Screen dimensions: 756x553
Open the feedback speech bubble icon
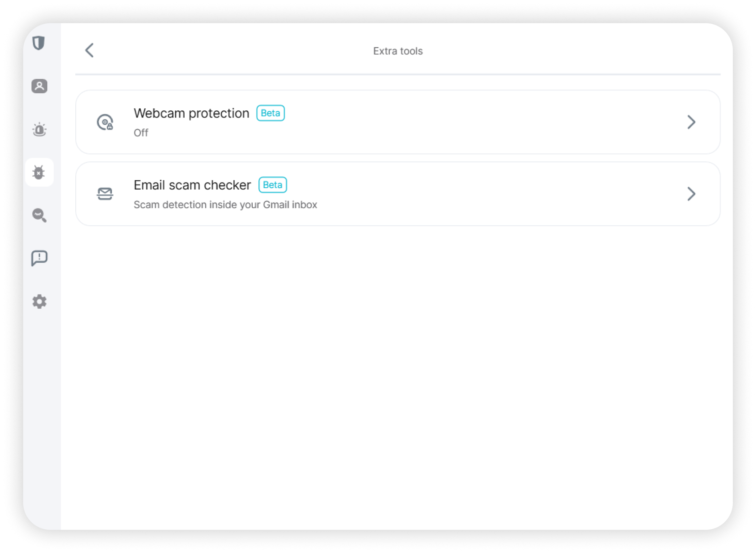point(40,258)
